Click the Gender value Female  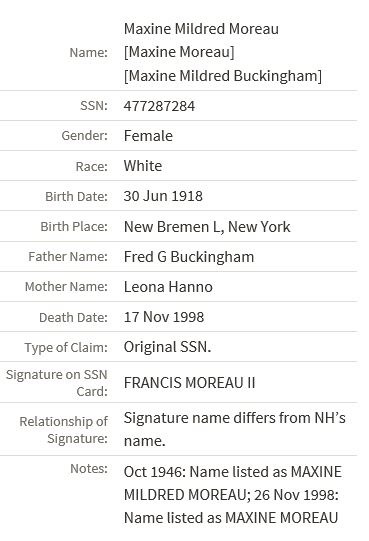click(148, 136)
